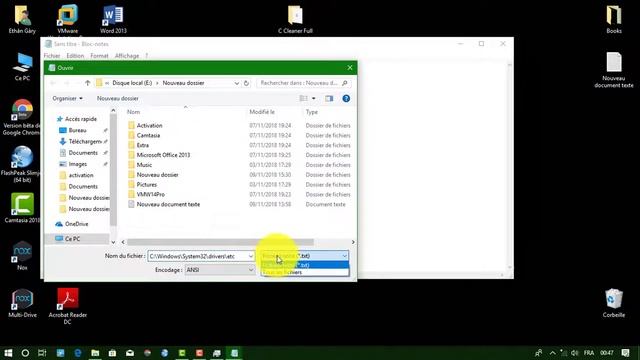Select OneDrive in navigation pane
The height and width of the screenshot is (360, 640).
coord(76,224)
